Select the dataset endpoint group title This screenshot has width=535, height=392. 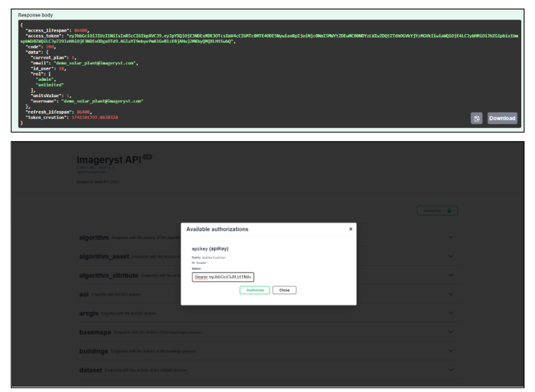click(x=91, y=370)
